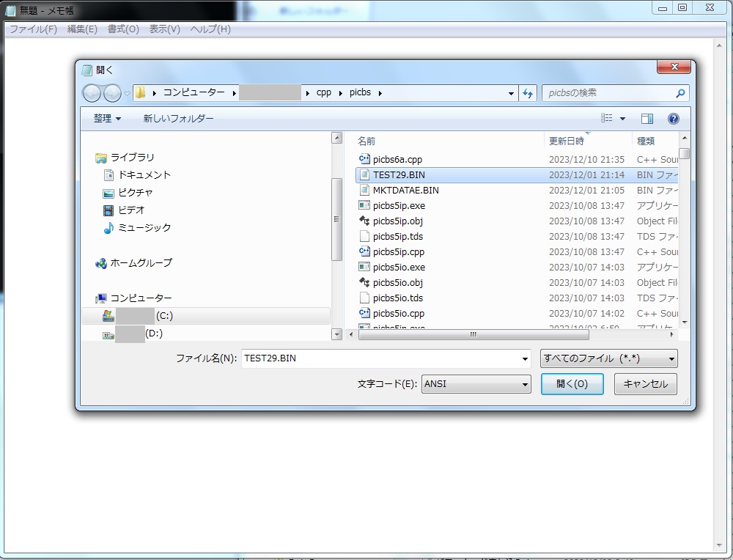Image resolution: width=733 pixels, height=560 pixels.
Task: Click the ビデオ video icon
Action: point(108,210)
